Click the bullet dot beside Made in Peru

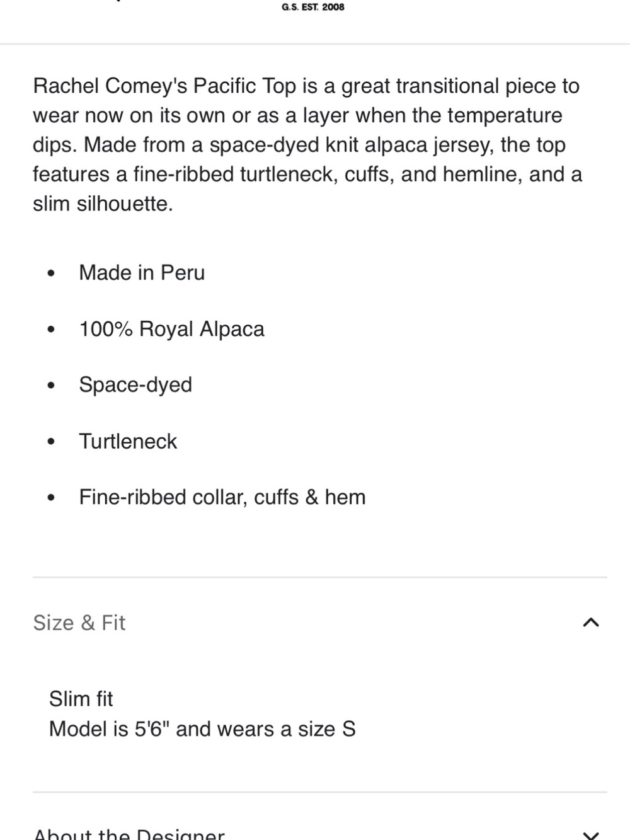[x=52, y=273]
